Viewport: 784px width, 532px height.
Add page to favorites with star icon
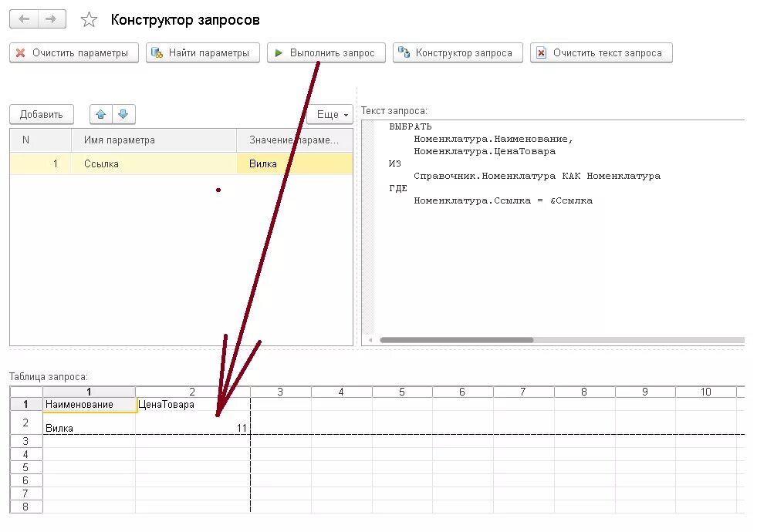89,19
